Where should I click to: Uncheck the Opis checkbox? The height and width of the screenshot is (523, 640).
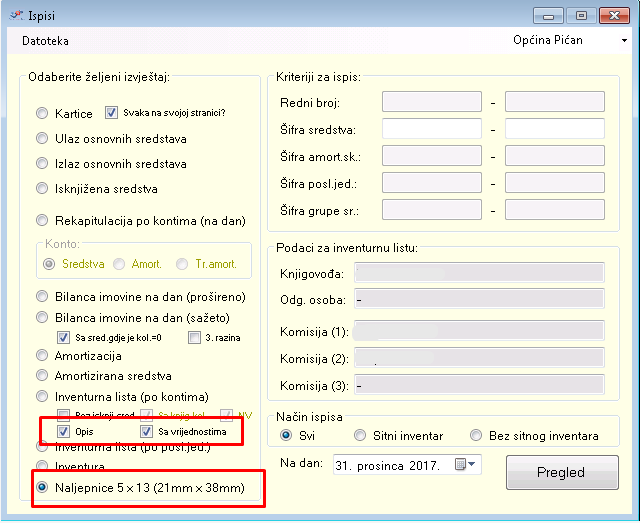click(x=64, y=431)
